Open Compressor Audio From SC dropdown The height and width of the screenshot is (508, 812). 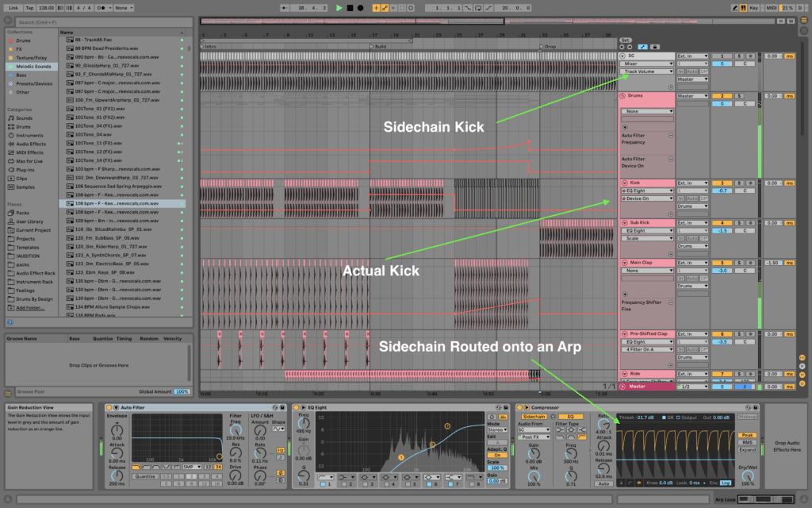(534, 429)
